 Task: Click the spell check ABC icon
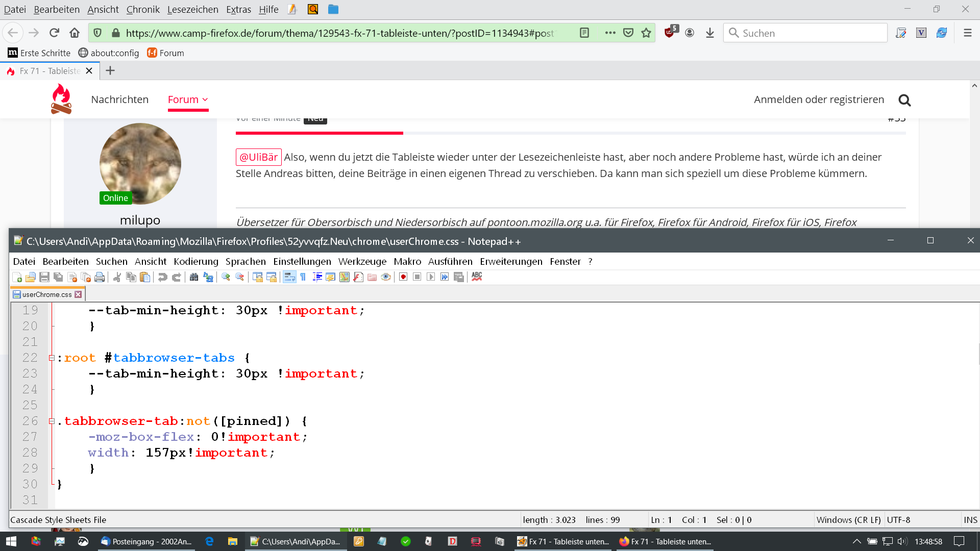(477, 277)
